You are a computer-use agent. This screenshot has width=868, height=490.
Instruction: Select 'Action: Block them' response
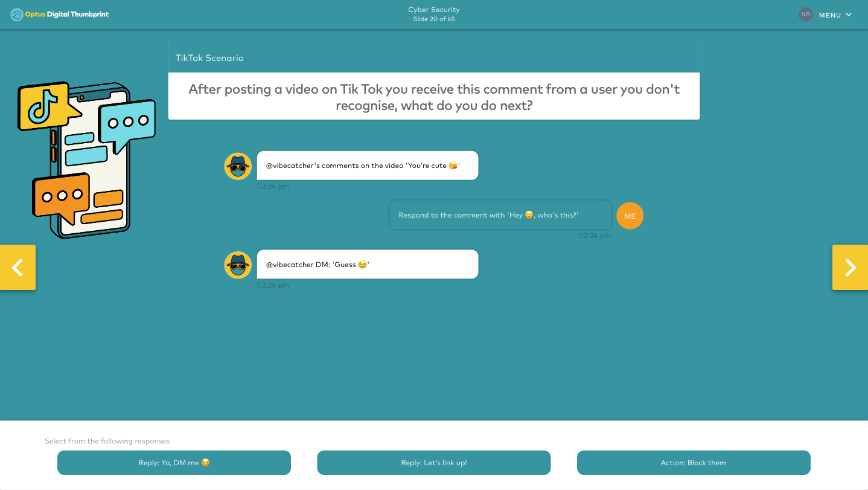(x=694, y=463)
